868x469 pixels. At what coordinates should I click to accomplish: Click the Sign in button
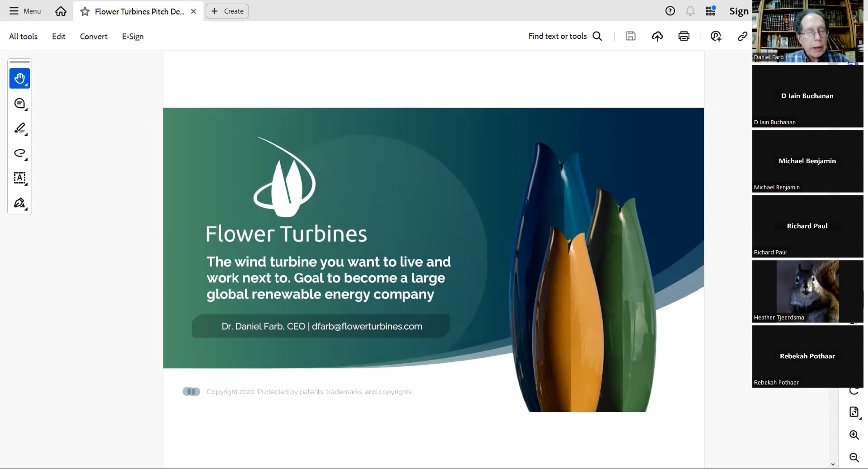coord(739,11)
